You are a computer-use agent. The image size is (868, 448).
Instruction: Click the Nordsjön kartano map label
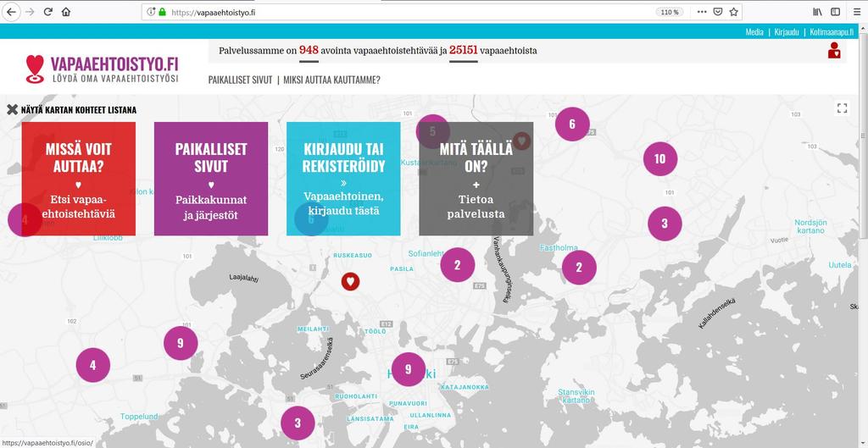(x=810, y=226)
